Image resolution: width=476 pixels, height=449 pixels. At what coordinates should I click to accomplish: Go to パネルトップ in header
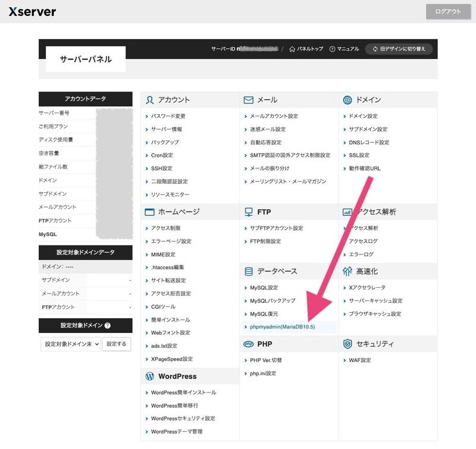point(306,49)
